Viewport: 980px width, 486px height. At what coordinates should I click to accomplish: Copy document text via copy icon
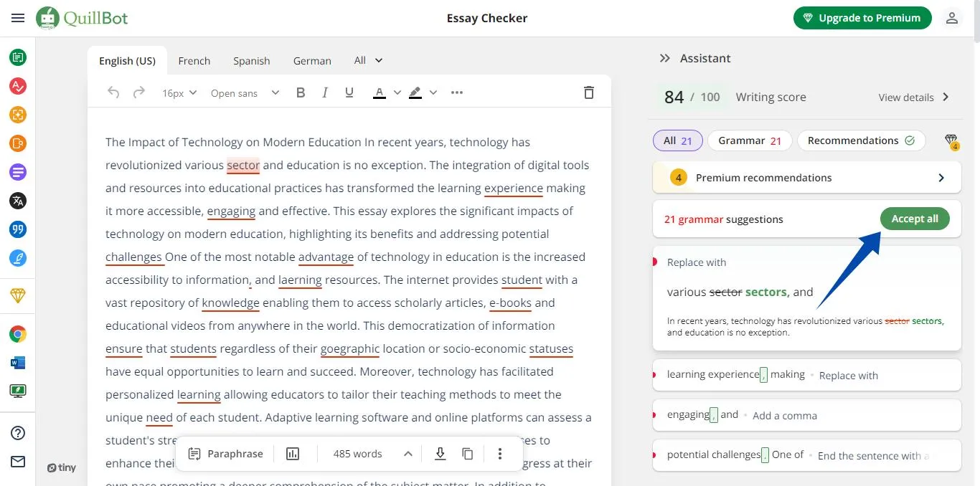coord(468,453)
